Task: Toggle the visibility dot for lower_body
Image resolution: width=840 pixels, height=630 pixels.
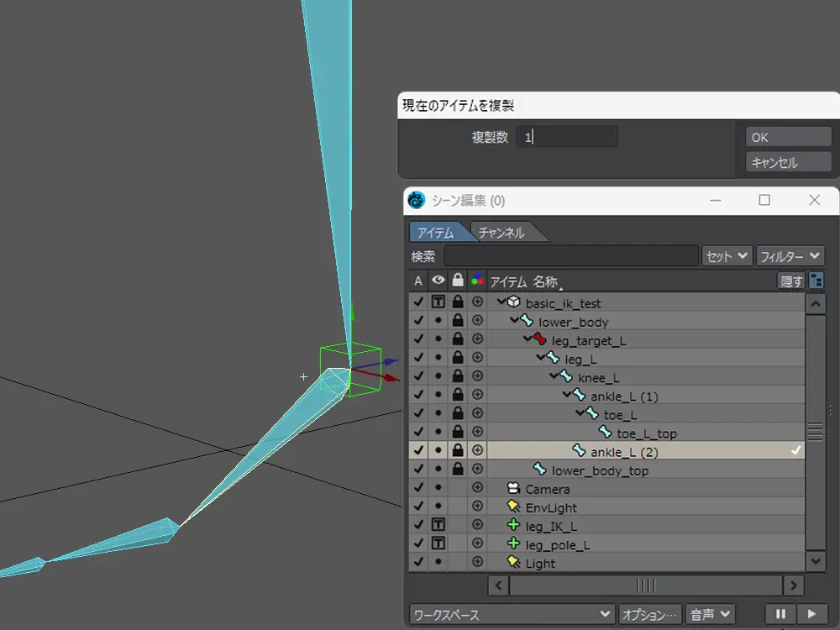Action: (x=438, y=322)
